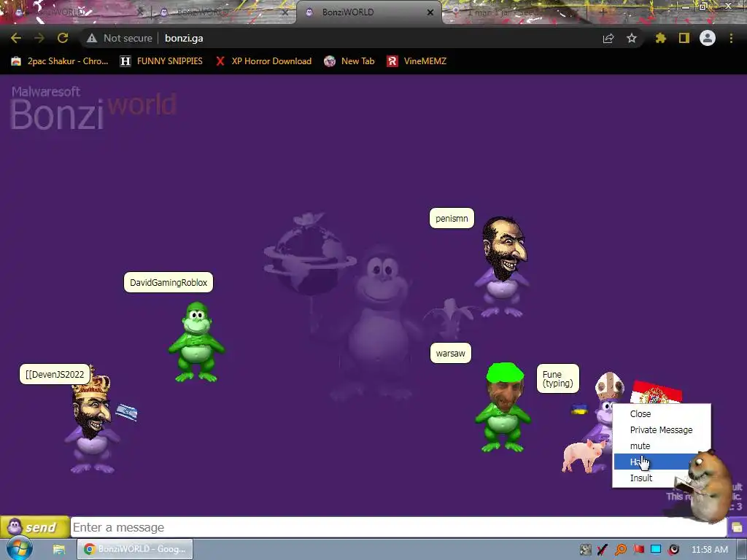This screenshot has height=560, width=747.
Task: Click the BonziWORLD Chrome taskbar button
Action: [x=135, y=549]
